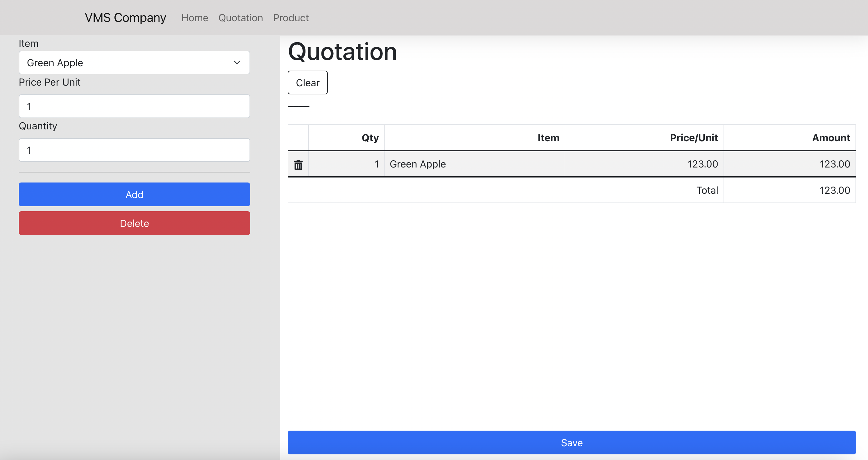Image resolution: width=868 pixels, height=460 pixels.
Task: Click the Clear button
Action: point(307,82)
